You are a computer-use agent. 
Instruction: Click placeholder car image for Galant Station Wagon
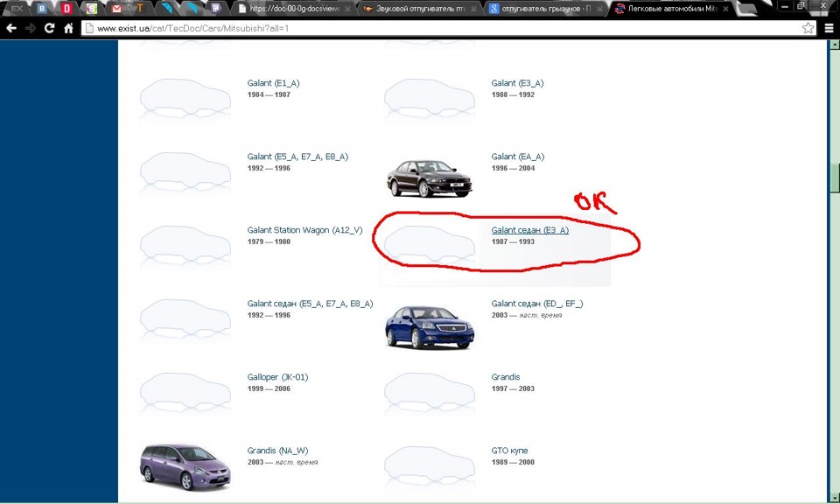click(x=185, y=245)
